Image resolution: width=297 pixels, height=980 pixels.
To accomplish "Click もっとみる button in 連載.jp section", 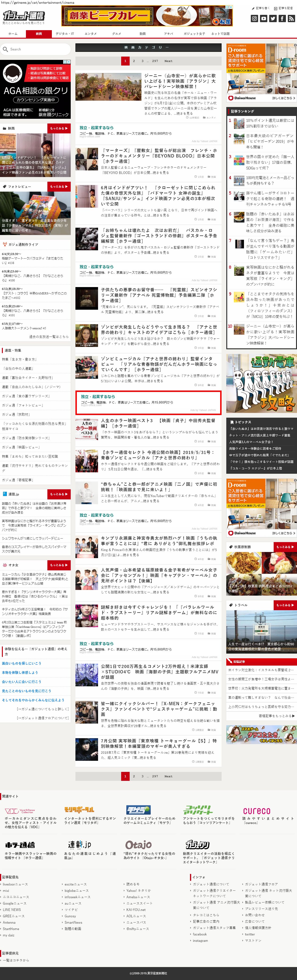I will tap(59, 494).
